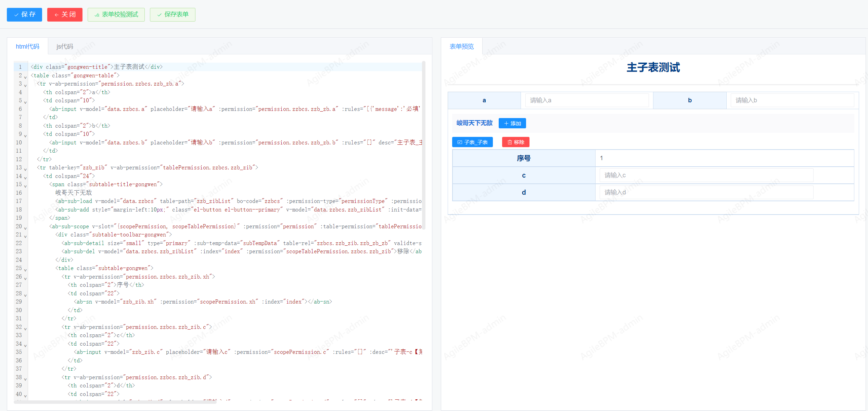
Task: Switch to the html代码 tab
Action: [x=27, y=47]
